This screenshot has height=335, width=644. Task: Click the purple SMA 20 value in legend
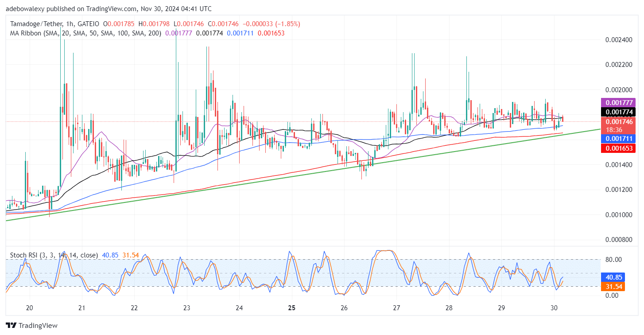tap(179, 33)
